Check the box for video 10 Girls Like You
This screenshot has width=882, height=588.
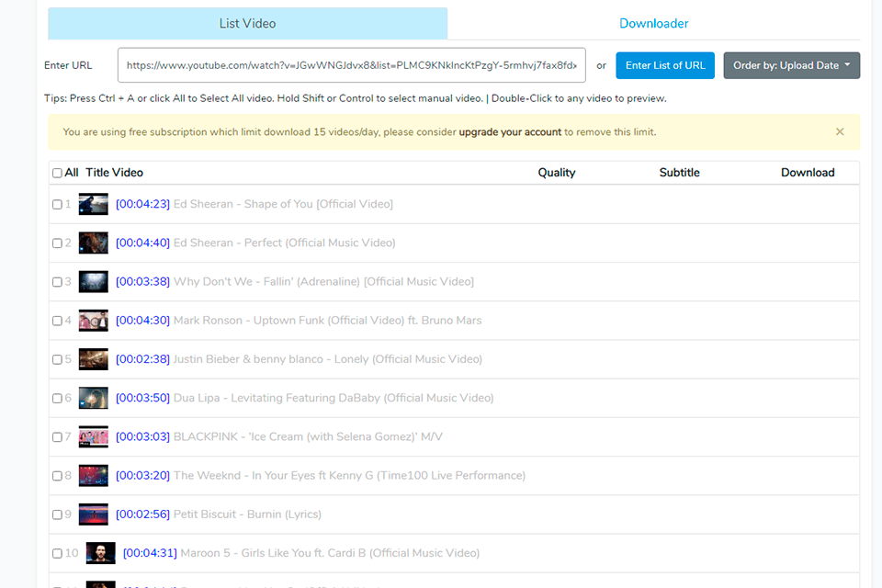[57, 554]
